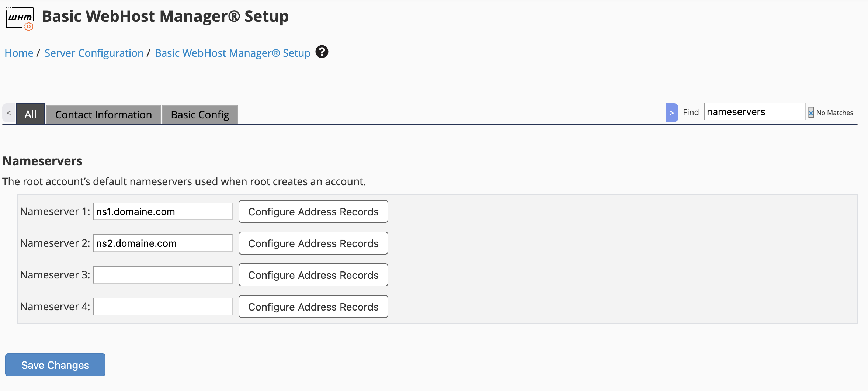The image size is (868, 391).
Task: Click the Save Changes button
Action: coord(55,365)
